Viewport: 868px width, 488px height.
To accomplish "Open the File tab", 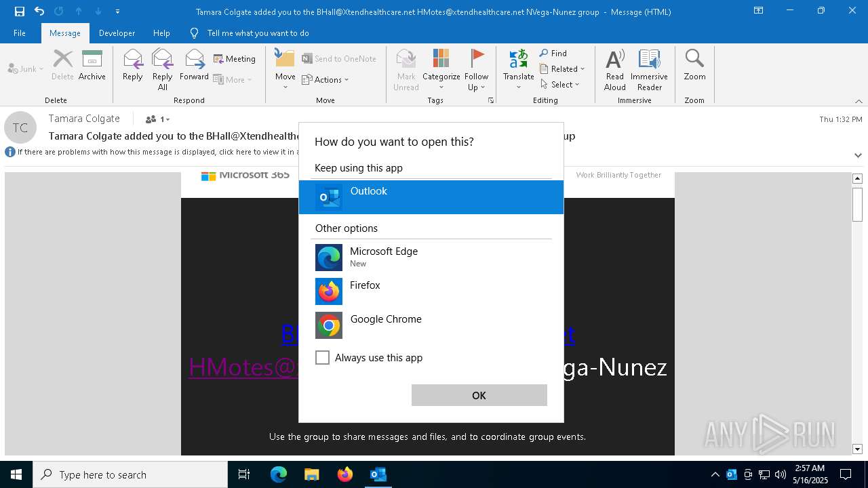I will click(20, 33).
